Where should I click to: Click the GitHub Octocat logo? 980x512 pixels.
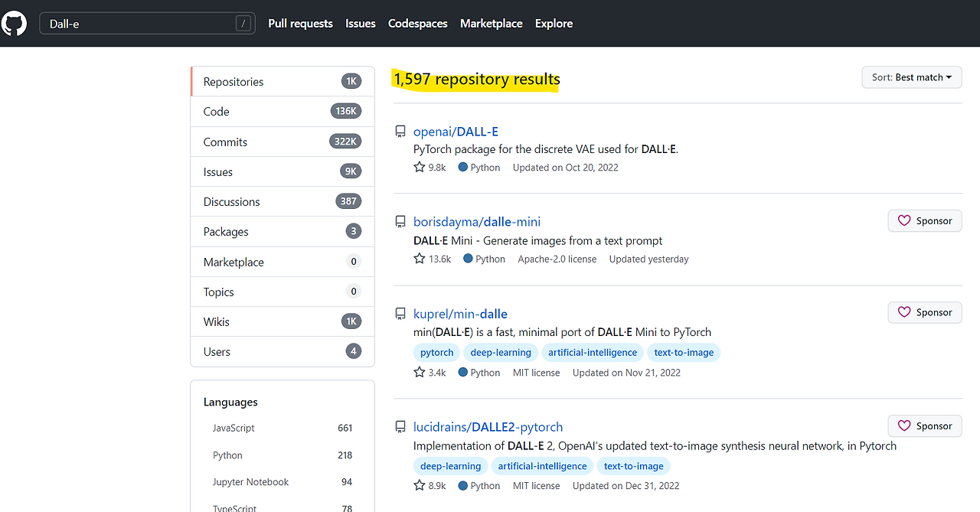point(15,24)
